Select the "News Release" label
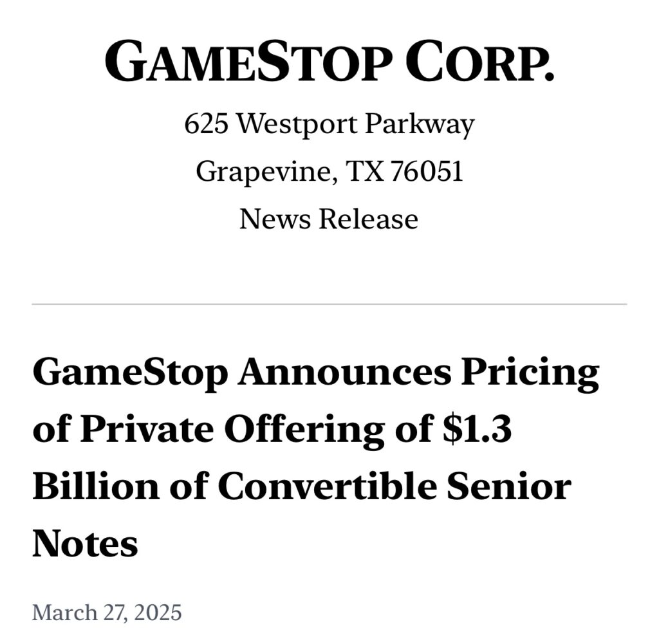Screen dimensions: 659x644 click(x=329, y=219)
